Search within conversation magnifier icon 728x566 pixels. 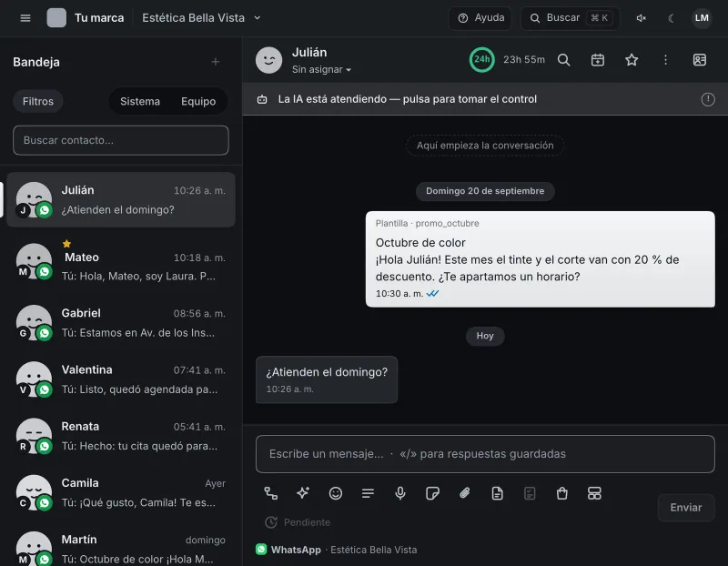(563, 60)
